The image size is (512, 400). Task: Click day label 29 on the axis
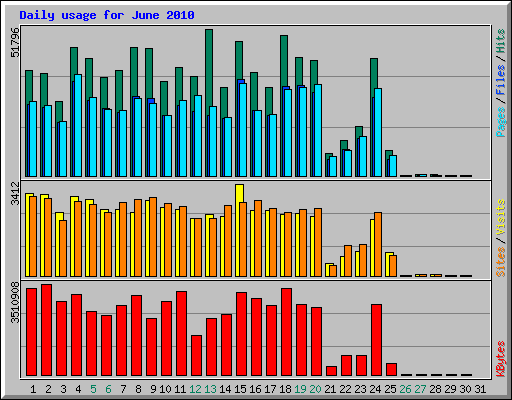click(x=450, y=389)
